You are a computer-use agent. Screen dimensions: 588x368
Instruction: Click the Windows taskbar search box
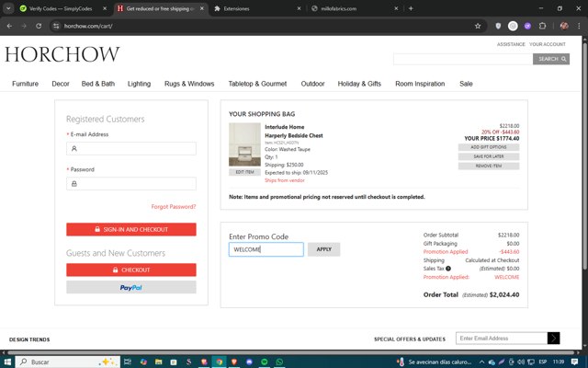click(68, 362)
